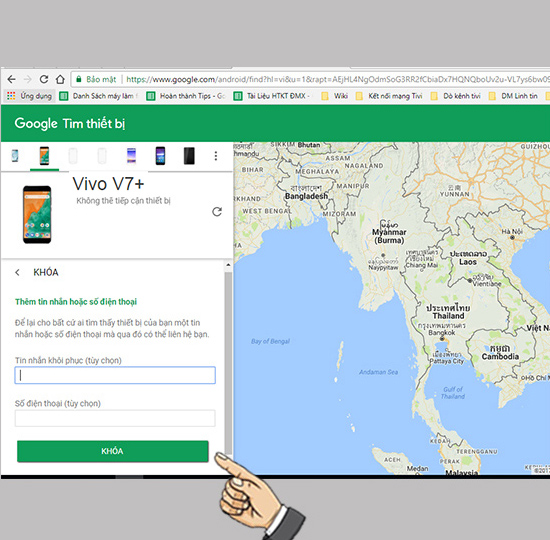Click Bay of Bengal label on the map
This screenshot has width=550, height=540.
pyautogui.click(x=270, y=341)
